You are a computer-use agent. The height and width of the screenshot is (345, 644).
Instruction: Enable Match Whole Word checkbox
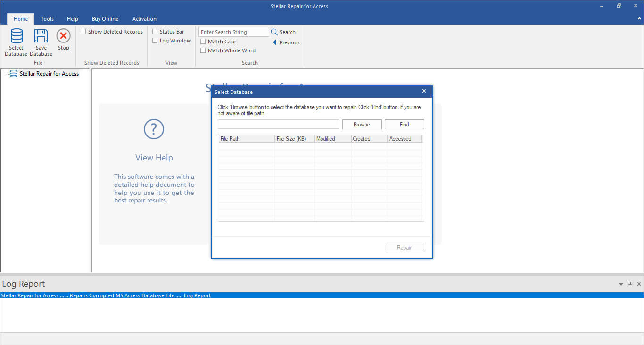(x=203, y=50)
